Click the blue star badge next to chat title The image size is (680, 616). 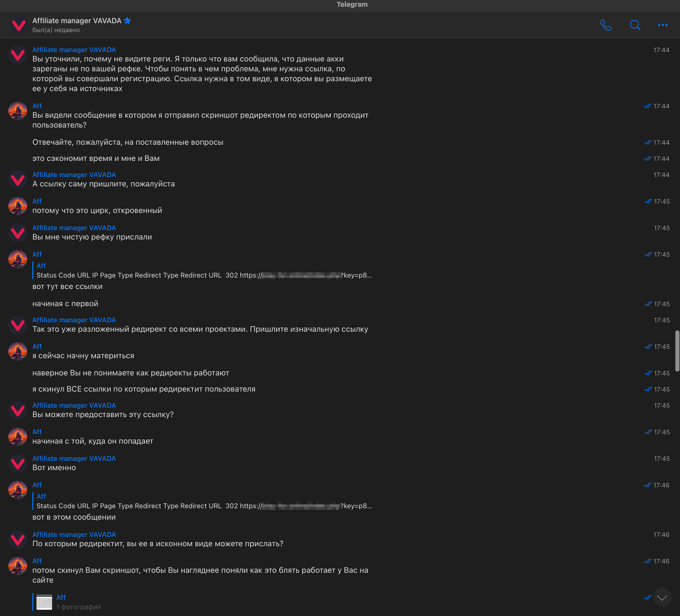pos(127,21)
